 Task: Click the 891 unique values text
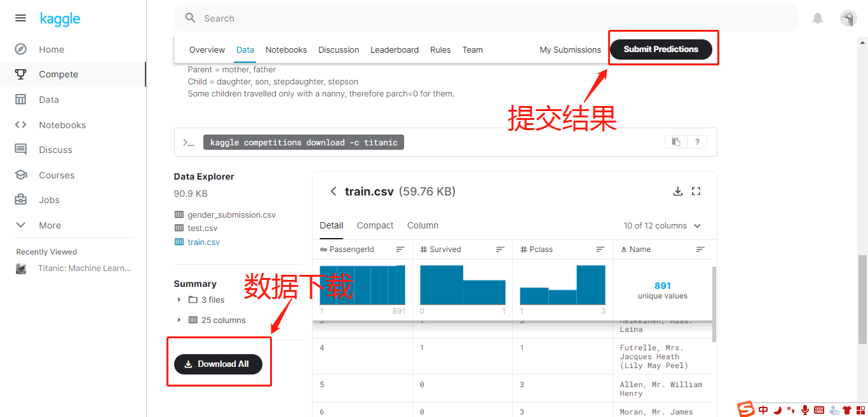pyautogui.click(x=663, y=291)
